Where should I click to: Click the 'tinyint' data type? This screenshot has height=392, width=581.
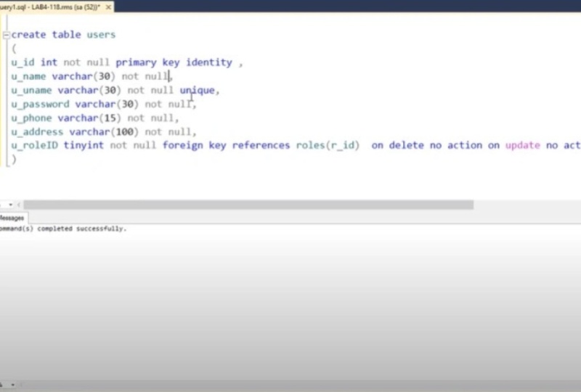84,145
